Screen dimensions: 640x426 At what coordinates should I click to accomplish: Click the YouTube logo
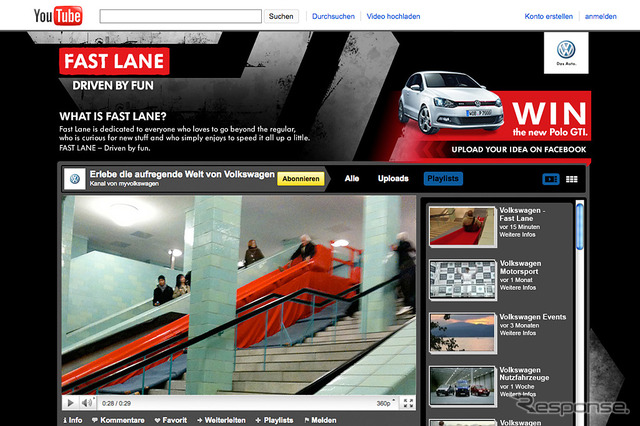coord(58,16)
